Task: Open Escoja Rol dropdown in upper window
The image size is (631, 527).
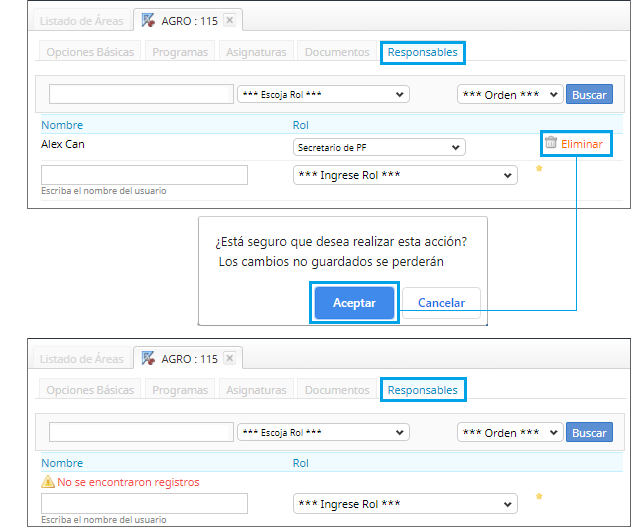Action: 323,95
